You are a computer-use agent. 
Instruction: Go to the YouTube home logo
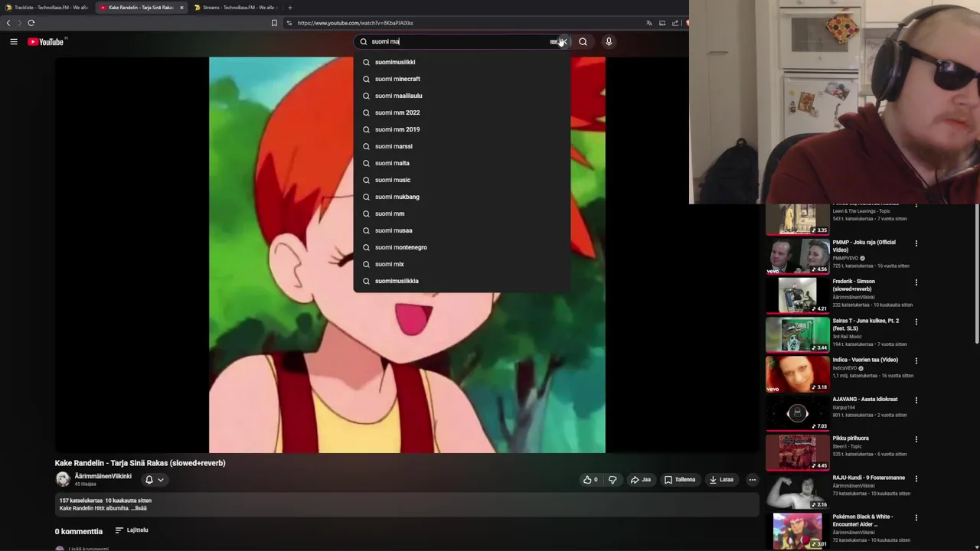click(46, 42)
